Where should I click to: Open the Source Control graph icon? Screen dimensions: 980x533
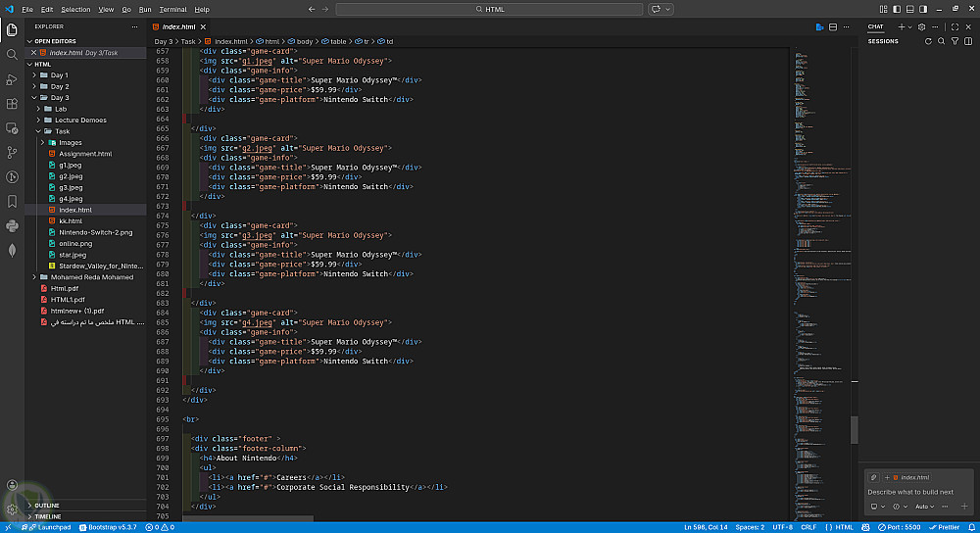click(x=12, y=153)
